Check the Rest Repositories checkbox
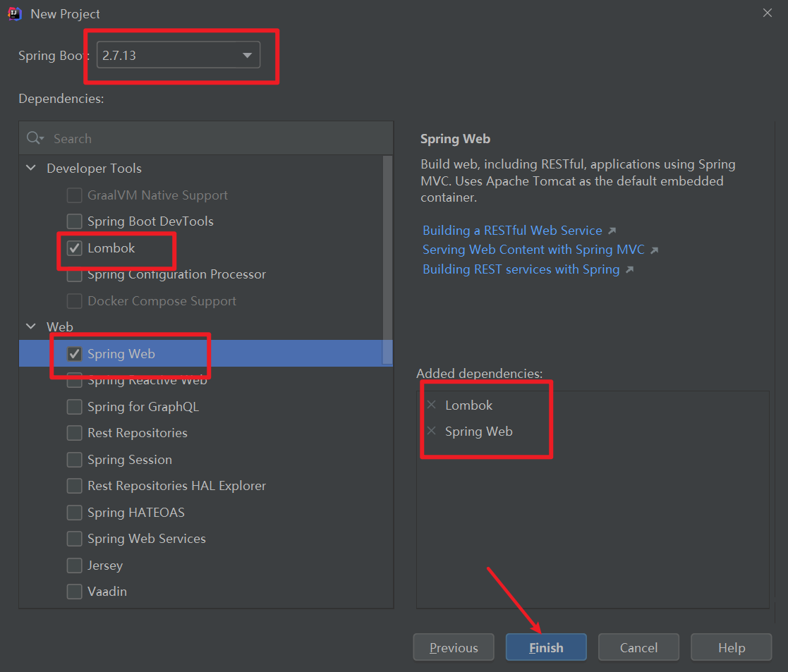788x672 pixels. (x=74, y=433)
